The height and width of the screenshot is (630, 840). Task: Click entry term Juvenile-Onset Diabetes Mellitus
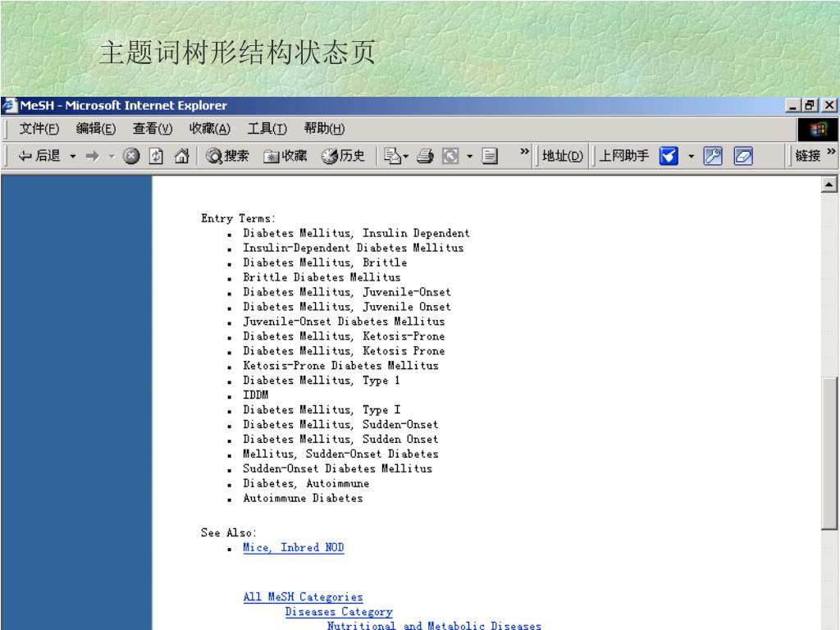coord(344,322)
